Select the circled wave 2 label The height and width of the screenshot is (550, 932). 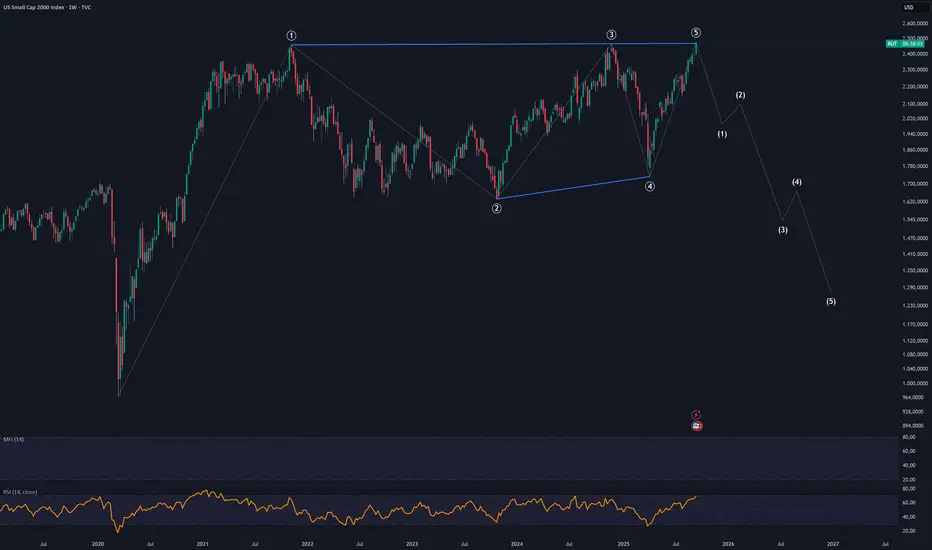click(496, 208)
